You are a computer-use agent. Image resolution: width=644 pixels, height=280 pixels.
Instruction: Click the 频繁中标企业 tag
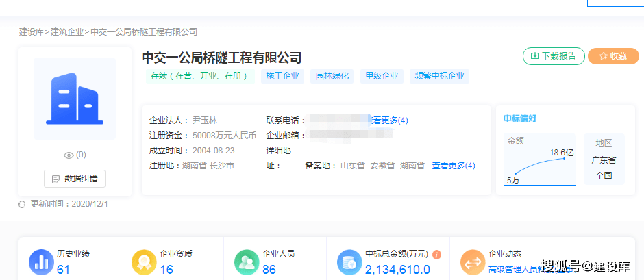[439, 77]
